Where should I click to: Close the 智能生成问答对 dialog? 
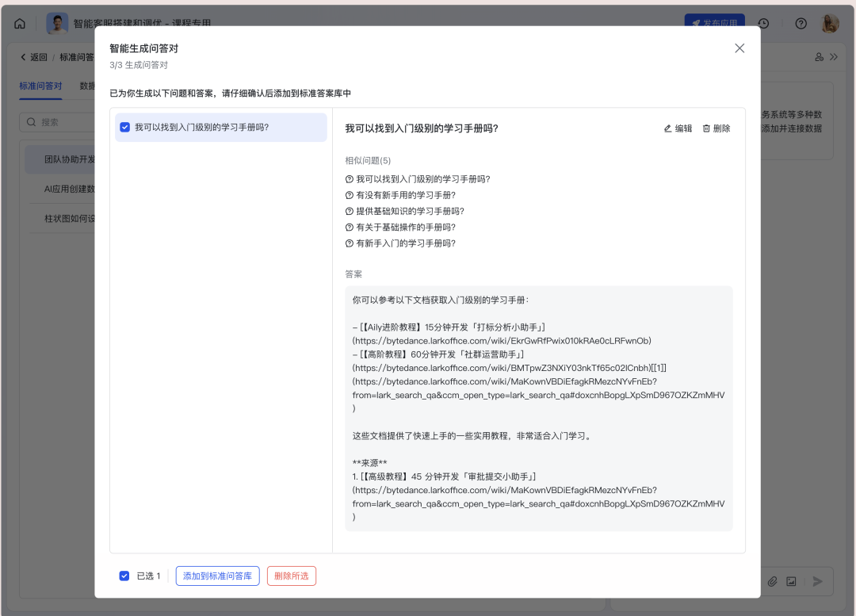(x=739, y=48)
